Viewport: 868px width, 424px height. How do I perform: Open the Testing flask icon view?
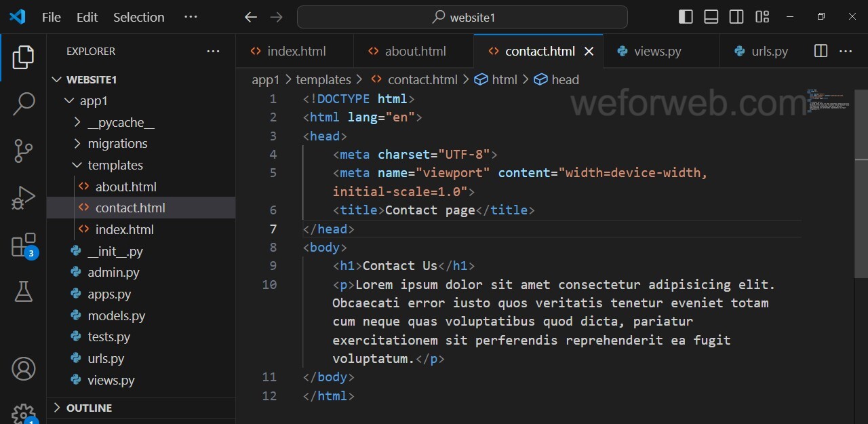[24, 292]
